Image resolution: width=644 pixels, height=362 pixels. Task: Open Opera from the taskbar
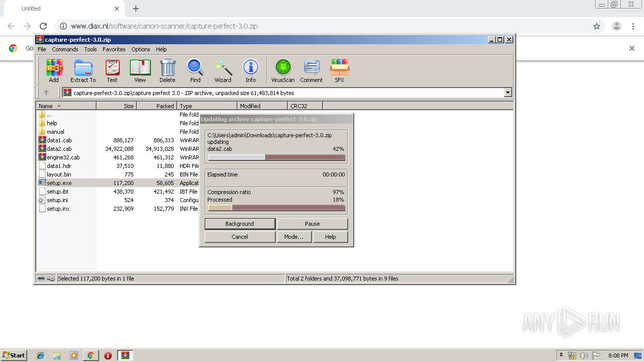coord(108,355)
